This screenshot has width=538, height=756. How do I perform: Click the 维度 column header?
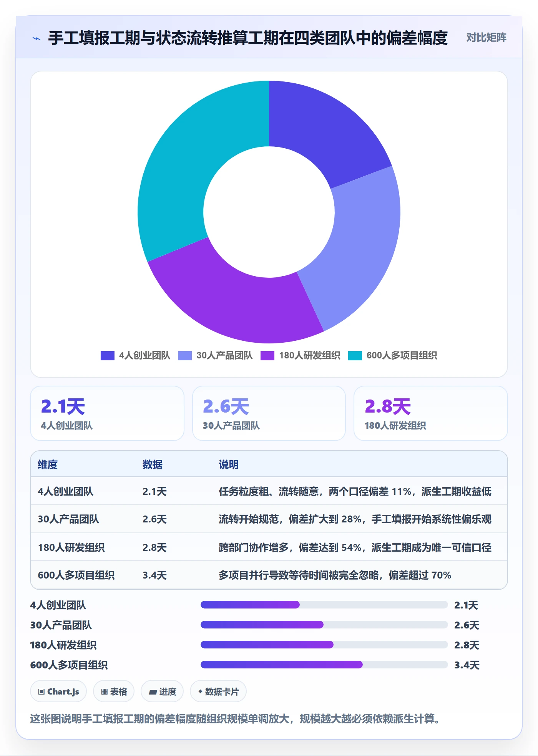48,464
